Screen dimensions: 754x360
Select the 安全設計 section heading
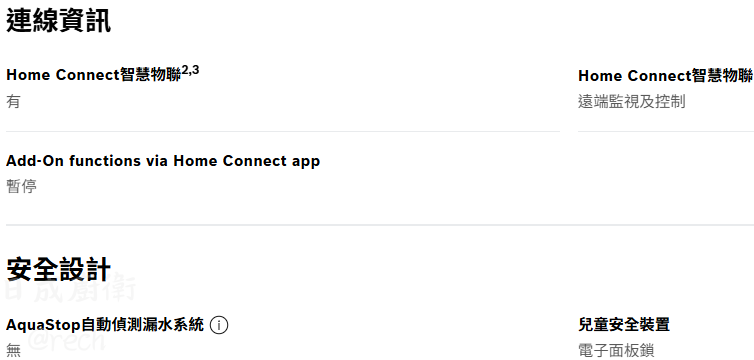pos(59,269)
